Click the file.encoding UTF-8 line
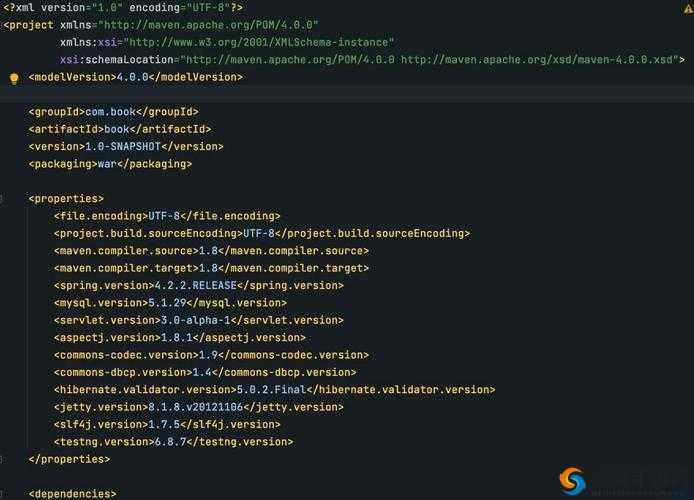694x500 pixels. 167,216
